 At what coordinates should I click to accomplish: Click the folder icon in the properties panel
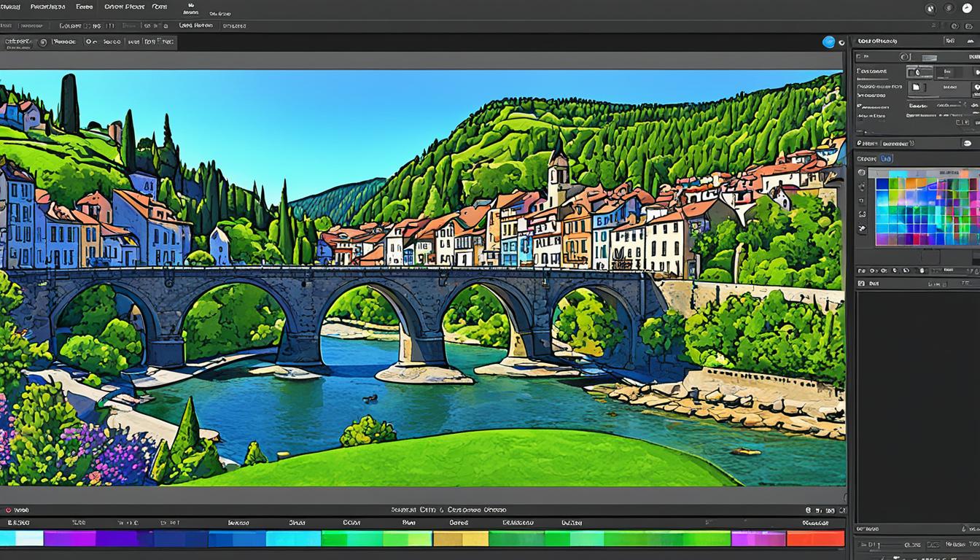[x=917, y=86]
